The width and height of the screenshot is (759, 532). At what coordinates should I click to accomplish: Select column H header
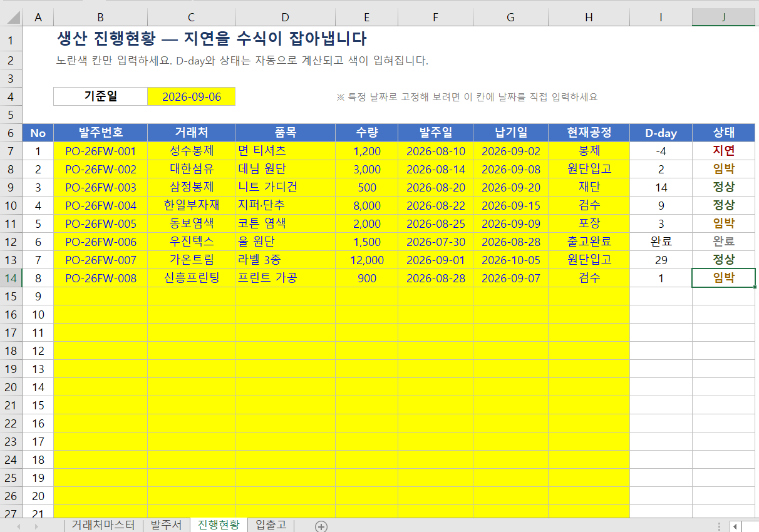[589, 18]
